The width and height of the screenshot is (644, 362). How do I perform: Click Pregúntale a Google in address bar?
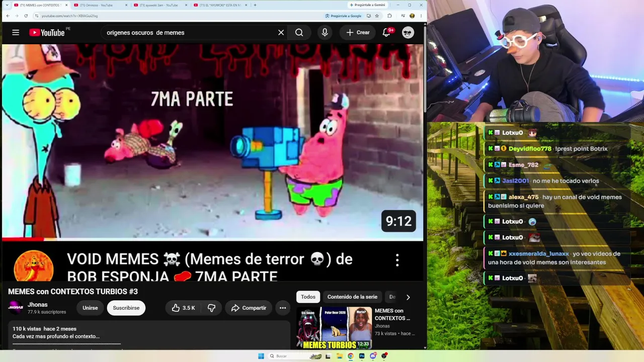343,16
